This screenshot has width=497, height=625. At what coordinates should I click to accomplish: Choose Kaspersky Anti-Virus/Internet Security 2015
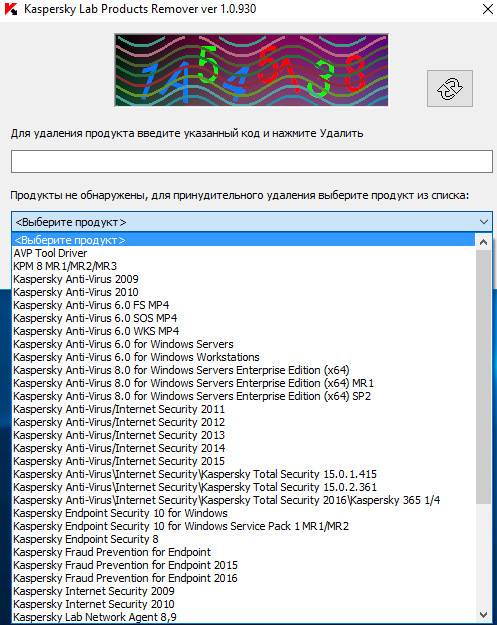[244, 461]
